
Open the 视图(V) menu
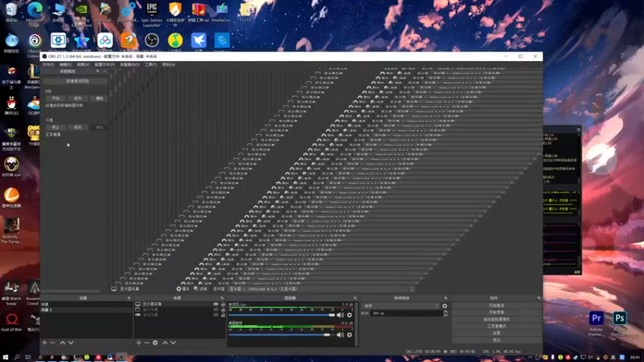coord(83,65)
